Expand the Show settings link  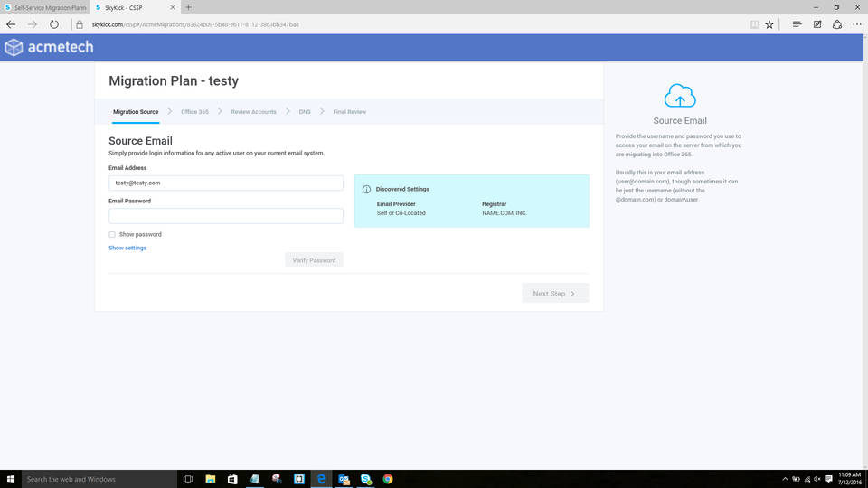click(127, 248)
